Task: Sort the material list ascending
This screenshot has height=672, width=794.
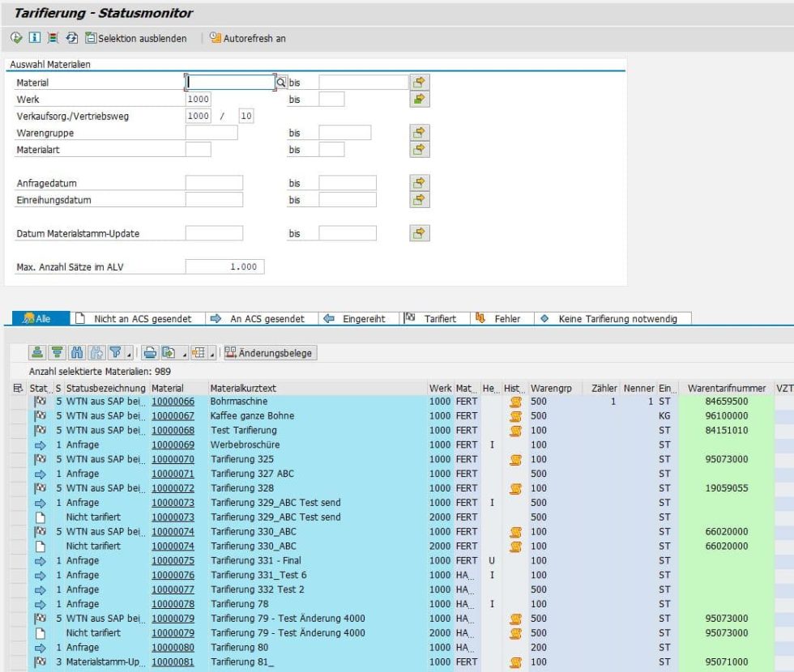Action: 37,352
